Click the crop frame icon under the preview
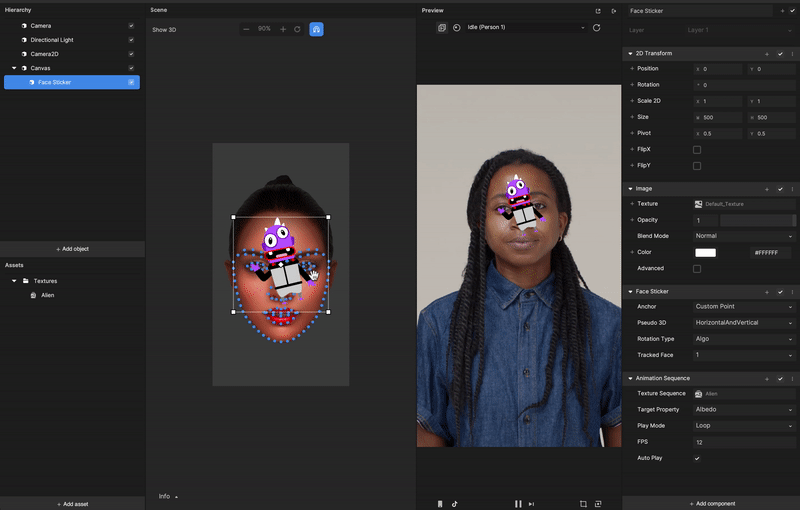 tap(583, 504)
